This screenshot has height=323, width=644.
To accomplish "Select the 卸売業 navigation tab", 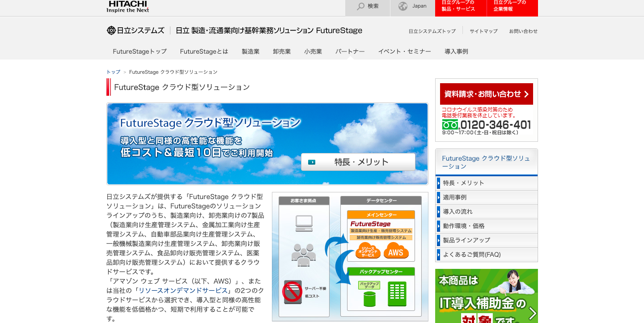I will 282,51.
